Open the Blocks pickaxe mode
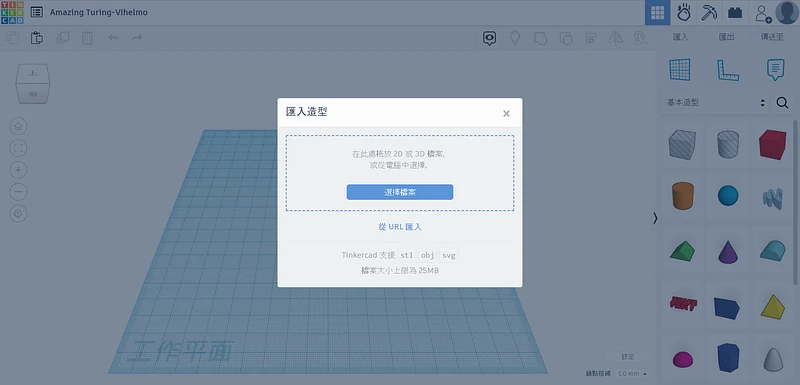This screenshot has width=800, height=385. tap(709, 13)
